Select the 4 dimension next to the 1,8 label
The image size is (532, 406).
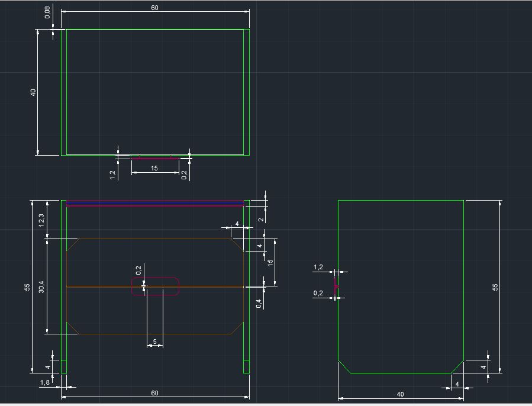click(x=48, y=367)
